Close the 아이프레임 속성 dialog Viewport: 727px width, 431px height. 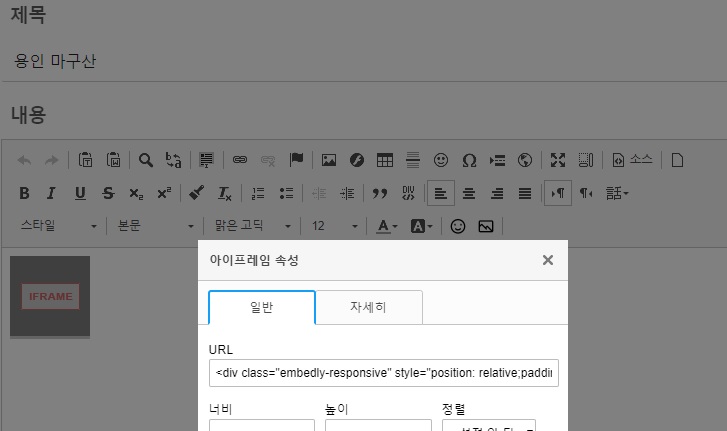pos(547,260)
